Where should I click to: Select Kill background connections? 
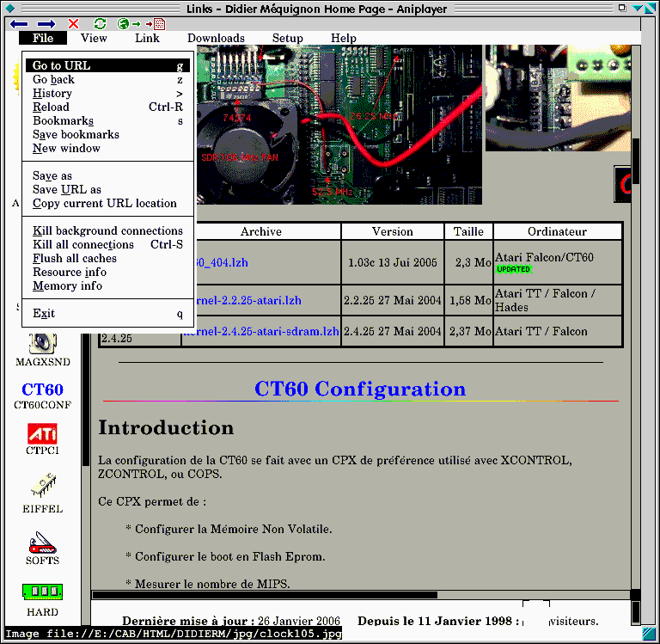coord(107,230)
